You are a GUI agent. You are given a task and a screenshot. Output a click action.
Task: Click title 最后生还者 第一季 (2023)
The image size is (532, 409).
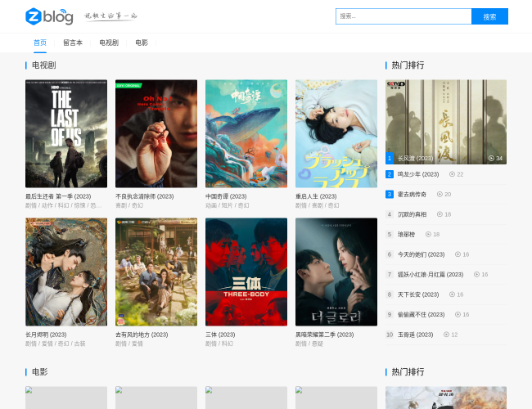click(x=58, y=196)
